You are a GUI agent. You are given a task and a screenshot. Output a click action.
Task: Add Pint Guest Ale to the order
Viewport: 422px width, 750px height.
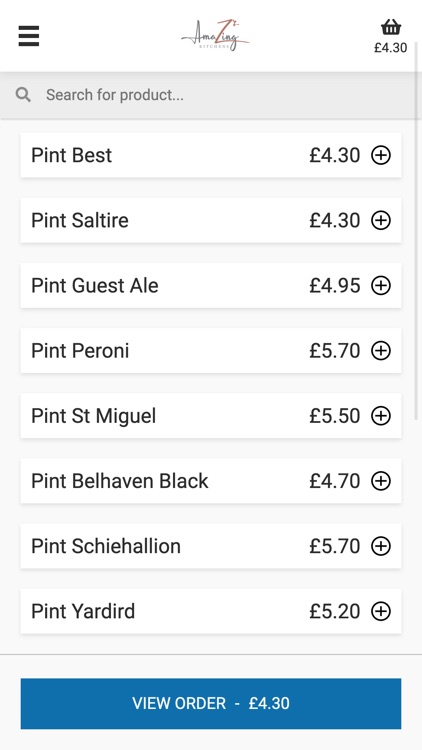point(381,286)
